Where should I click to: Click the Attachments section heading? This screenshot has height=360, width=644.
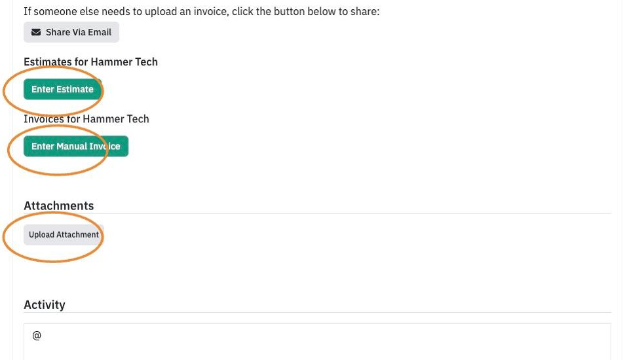[x=59, y=206]
